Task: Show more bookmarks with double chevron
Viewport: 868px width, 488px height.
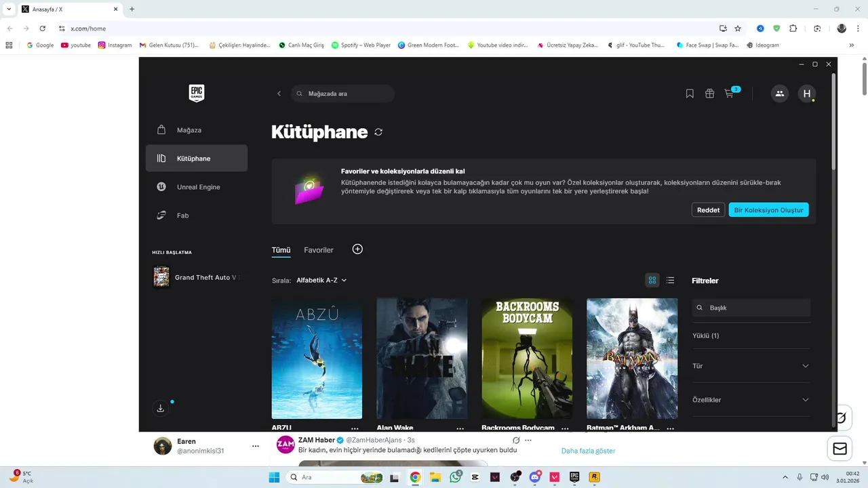Action: click(852, 45)
